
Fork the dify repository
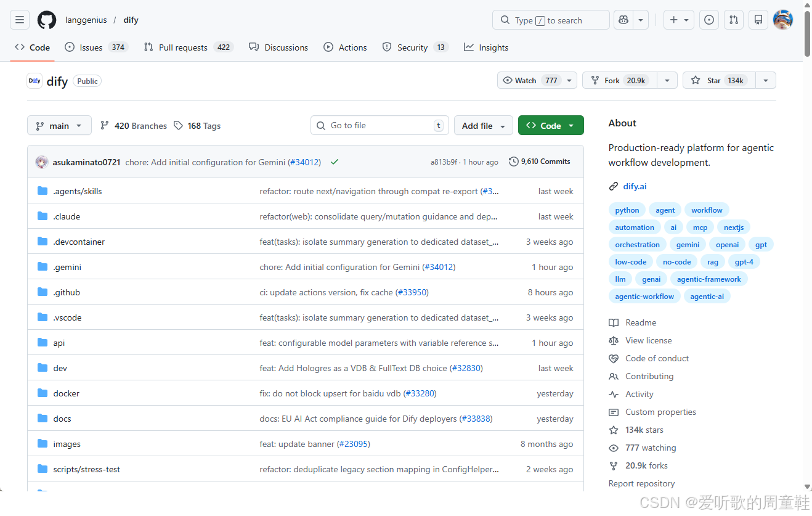click(619, 80)
